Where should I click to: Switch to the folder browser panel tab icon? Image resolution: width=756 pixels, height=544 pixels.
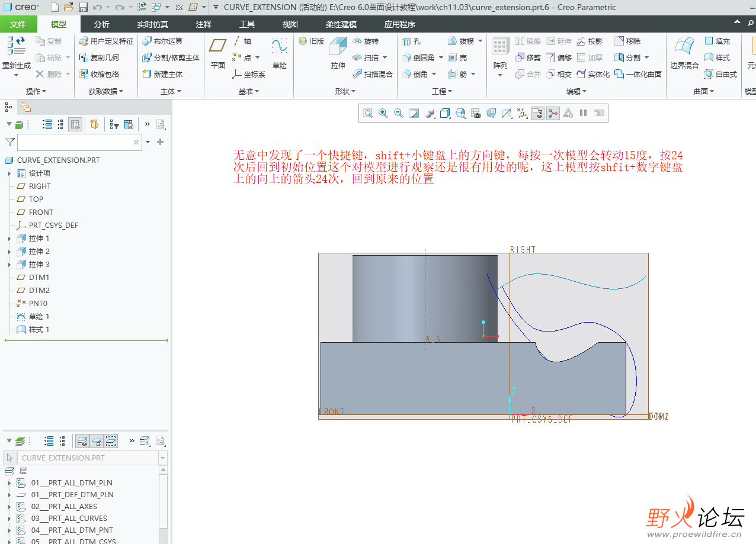(x=26, y=107)
